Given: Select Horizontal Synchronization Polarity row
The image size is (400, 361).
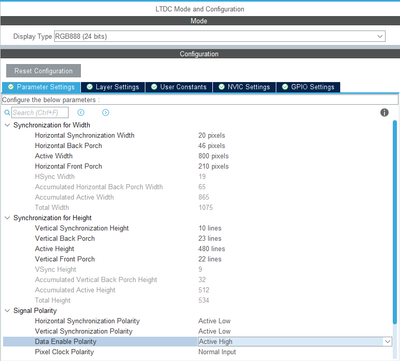Looking at the screenshot, I should tap(198, 321).
